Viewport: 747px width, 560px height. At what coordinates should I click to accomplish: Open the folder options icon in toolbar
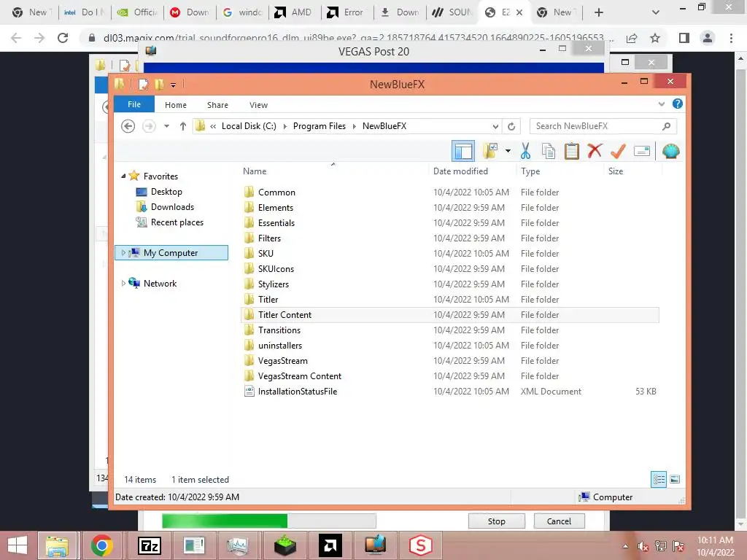[489, 152]
